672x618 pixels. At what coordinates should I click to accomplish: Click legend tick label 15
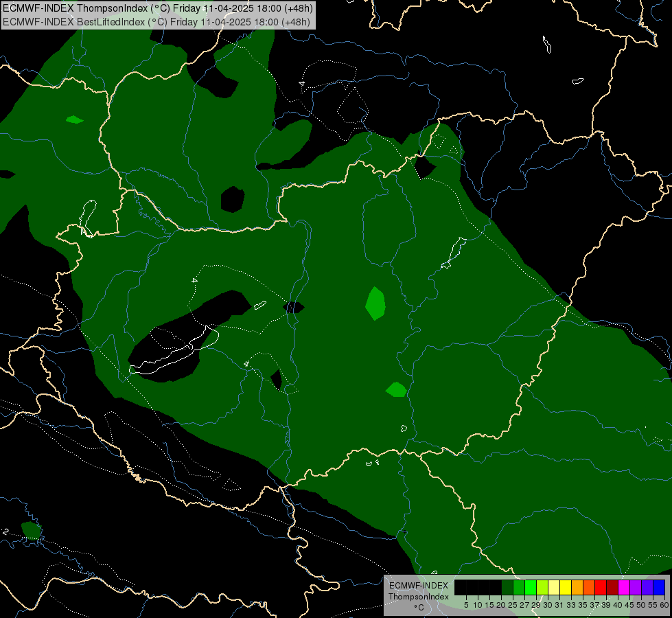(489, 605)
